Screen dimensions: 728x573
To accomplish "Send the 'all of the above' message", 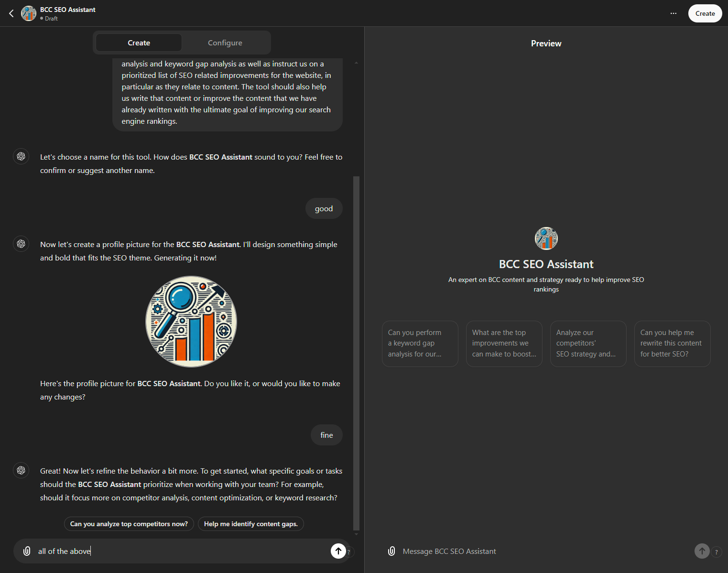I will click(338, 551).
